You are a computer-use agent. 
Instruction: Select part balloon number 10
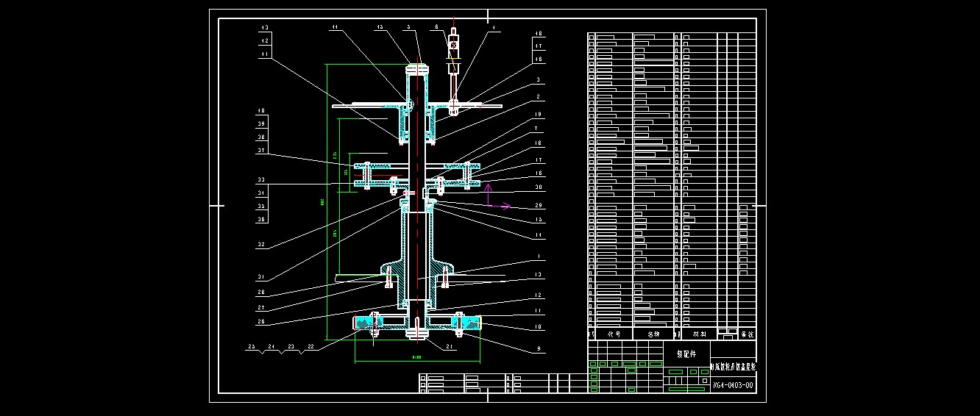[x=538, y=326]
